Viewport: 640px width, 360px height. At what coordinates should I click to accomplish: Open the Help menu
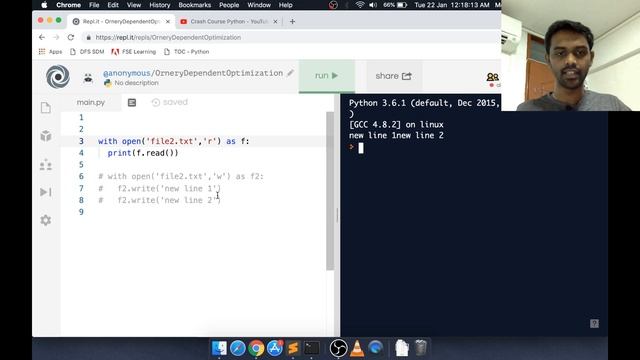tap(285, 5)
